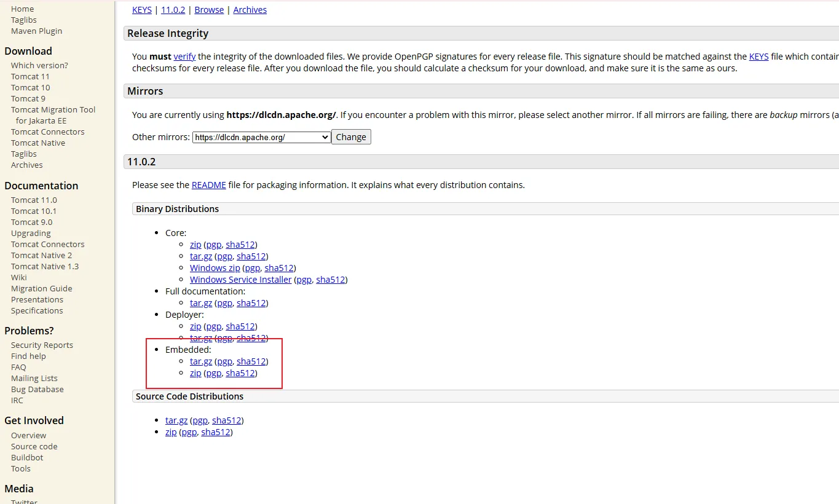Select Tomcat 11 in Download sidebar
Screen dimensions: 839x504
[x=30, y=77]
